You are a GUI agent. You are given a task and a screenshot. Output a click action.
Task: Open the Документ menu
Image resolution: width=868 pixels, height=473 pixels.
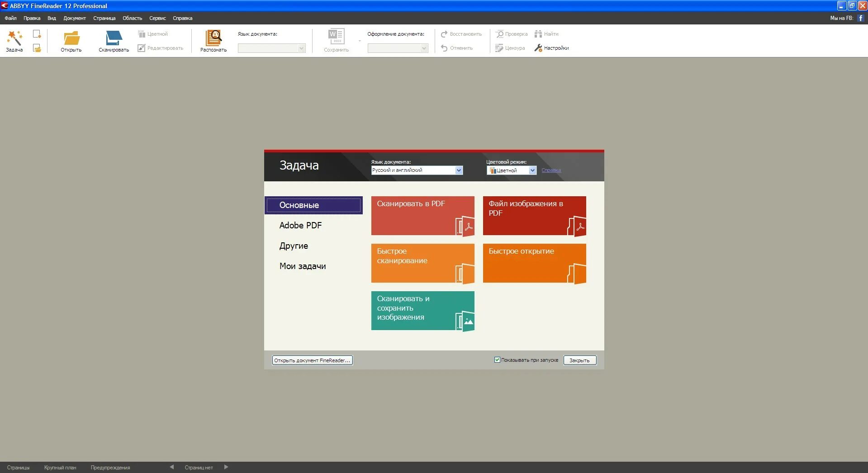tap(75, 18)
